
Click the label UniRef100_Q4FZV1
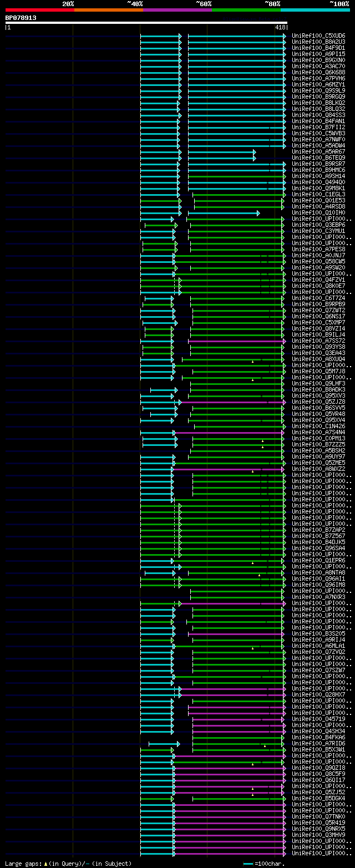click(x=318, y=280)
